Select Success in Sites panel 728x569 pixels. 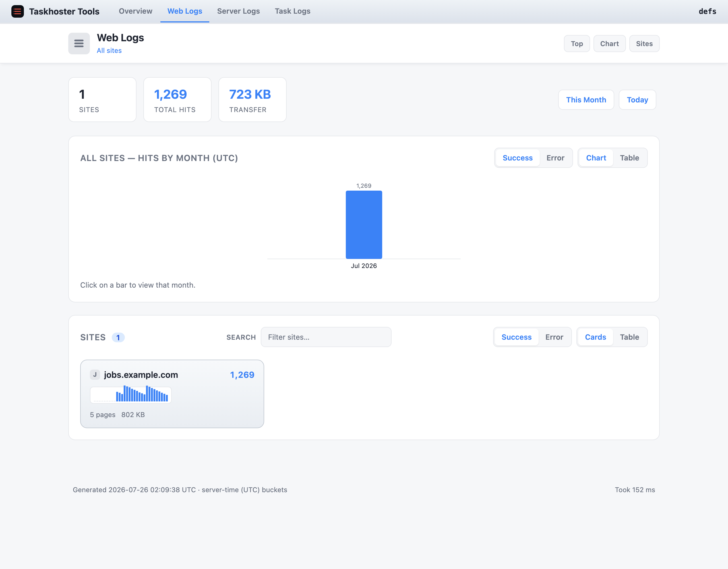click(x=516, y=337)
